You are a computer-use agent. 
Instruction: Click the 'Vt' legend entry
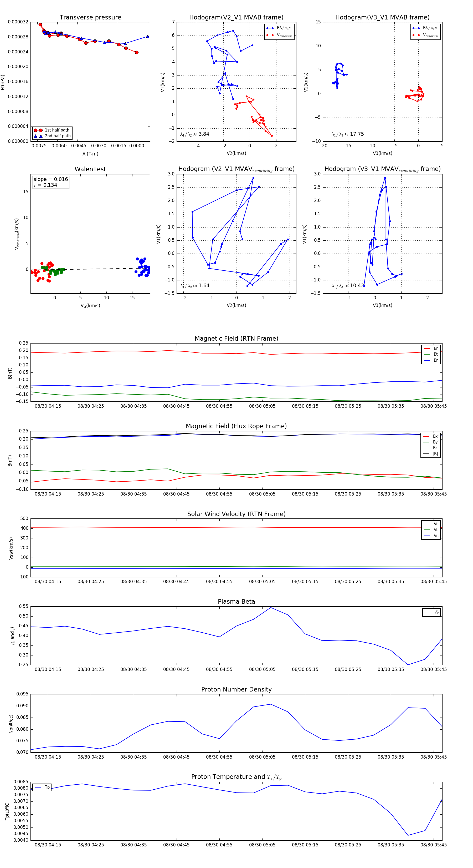point(431,530)
